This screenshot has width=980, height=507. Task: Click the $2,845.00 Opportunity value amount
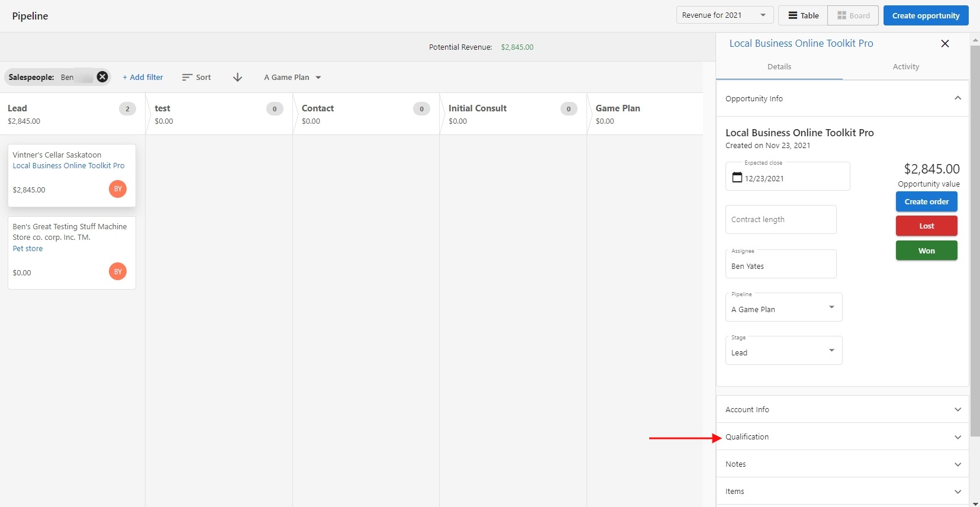point(932,169)
